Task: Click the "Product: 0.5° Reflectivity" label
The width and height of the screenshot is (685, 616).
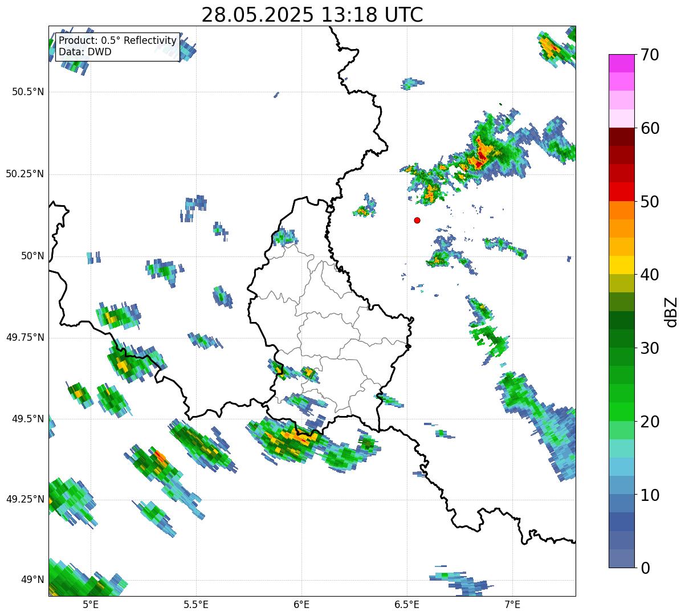Action: point(118,41)
